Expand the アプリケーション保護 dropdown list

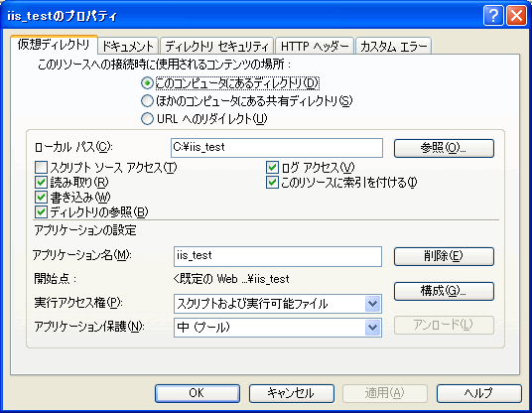(372, 328)
